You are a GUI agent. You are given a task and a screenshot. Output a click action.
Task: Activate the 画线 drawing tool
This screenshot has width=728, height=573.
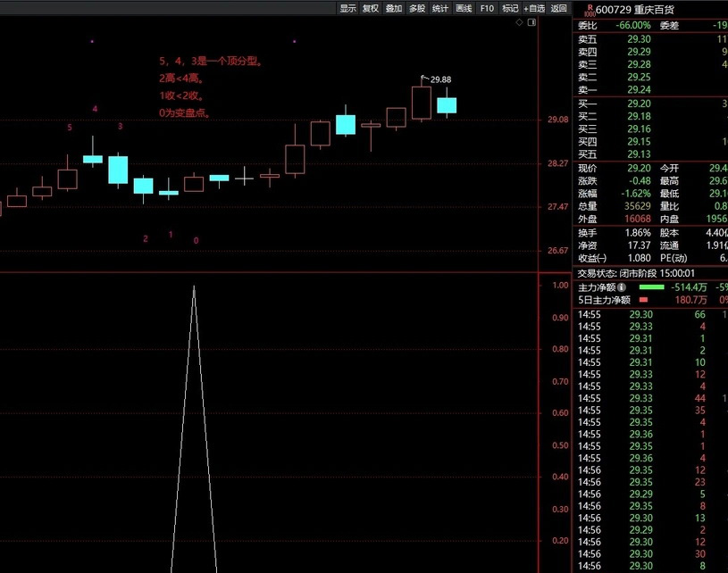point(464,8)
